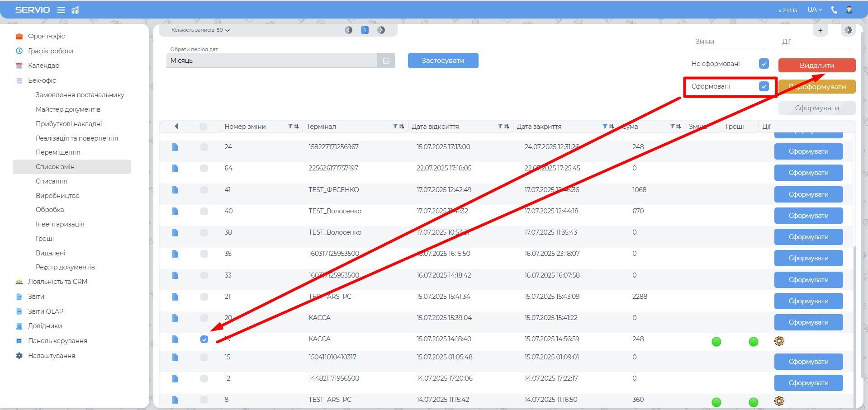Click gear icon in shift 8 row
Image resolution: width=868 pixels, height=410 pixels.
[x=779, y=401]
